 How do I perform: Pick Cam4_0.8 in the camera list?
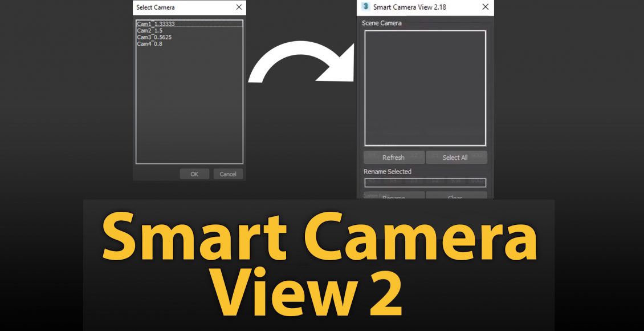pos(149,44)
